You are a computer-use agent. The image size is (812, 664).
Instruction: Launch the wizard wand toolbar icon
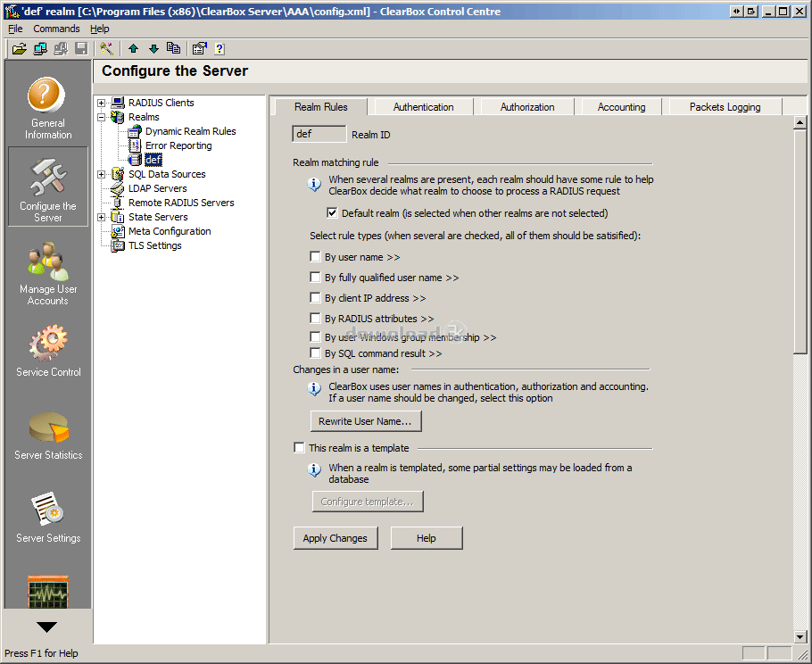(107, 49)
